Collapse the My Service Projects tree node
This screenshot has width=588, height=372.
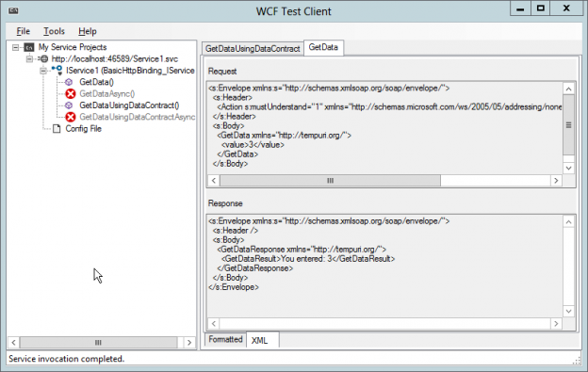point(15,47)
